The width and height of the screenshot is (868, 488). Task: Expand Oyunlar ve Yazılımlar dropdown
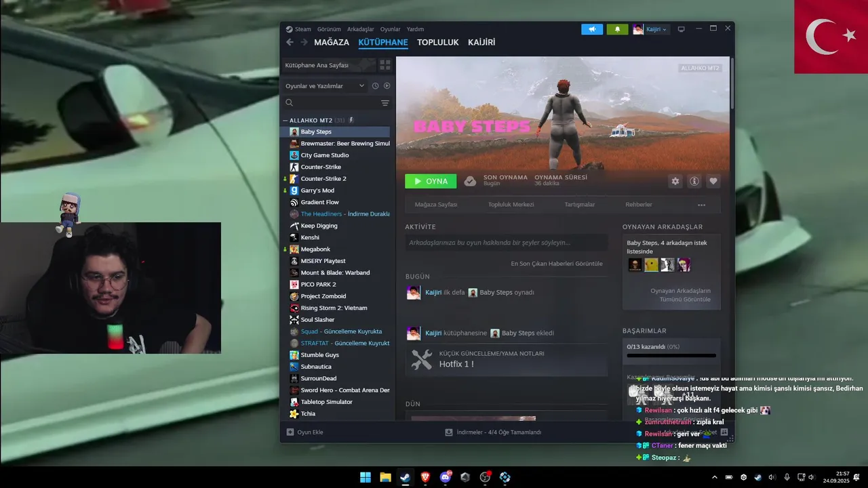325,86
